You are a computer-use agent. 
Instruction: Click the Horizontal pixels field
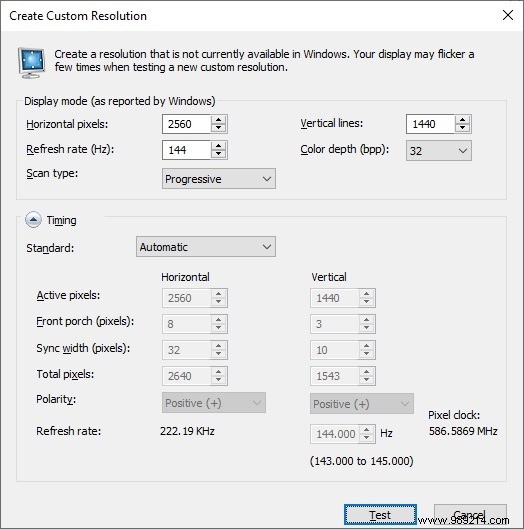click(187, 124)
